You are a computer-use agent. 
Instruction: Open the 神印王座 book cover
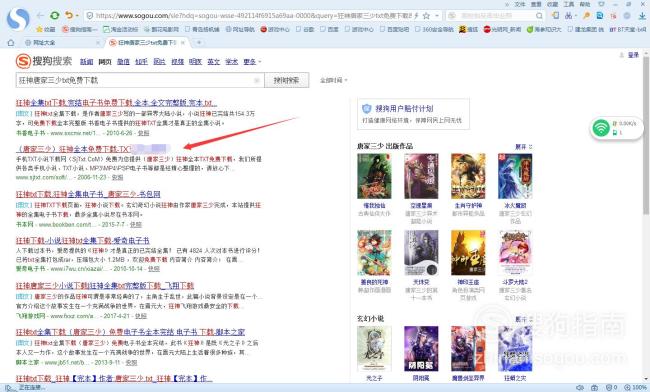pos(468,253)
